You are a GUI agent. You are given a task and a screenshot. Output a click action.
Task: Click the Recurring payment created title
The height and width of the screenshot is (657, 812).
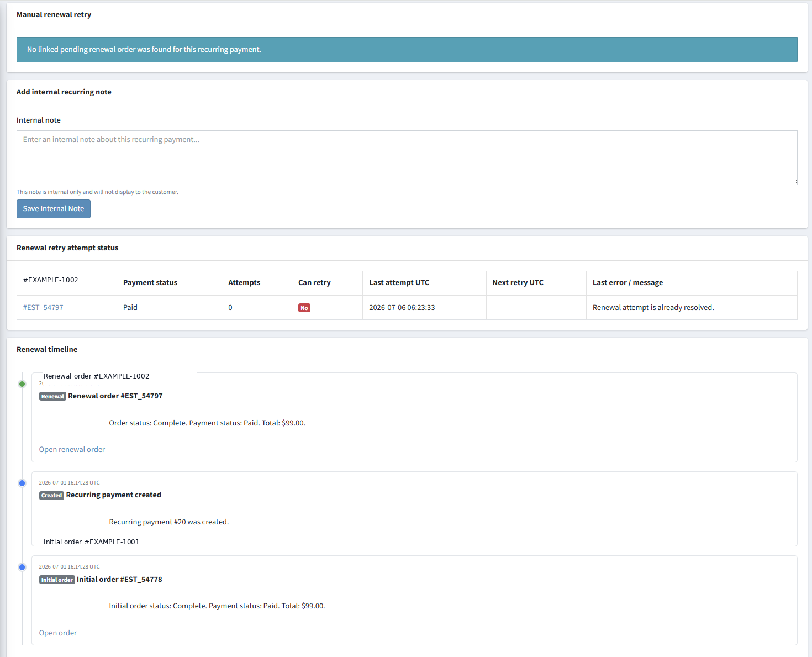coord(114,495)
